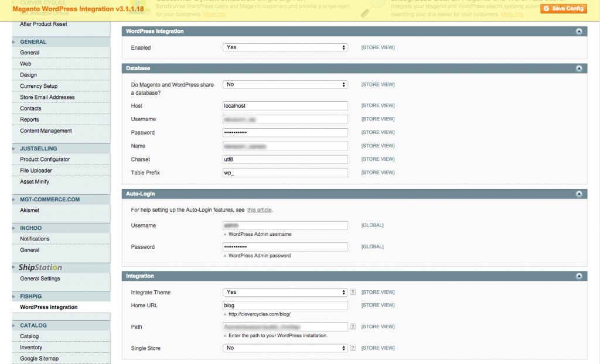Screen dimensions: 600x364
Task: Toggle the GENERAL sidebar group
Action: (61, 42)
